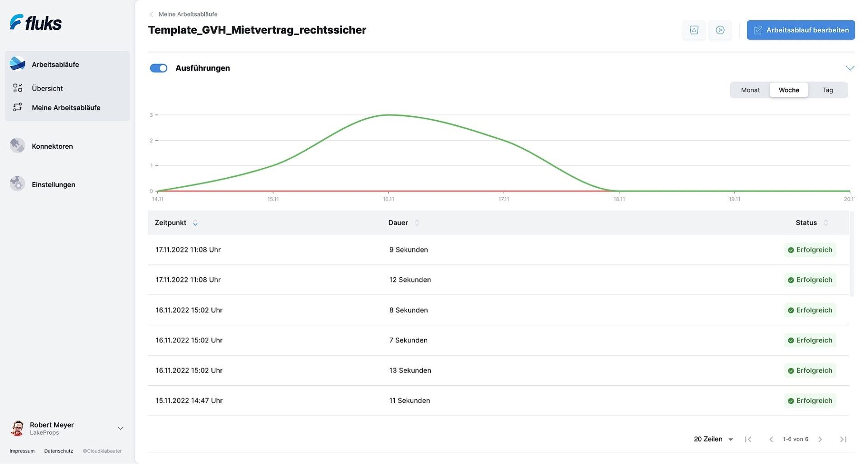Open the Konnektoren icon
The width and height of the screenshot is (868, 464).
(18, 146)
